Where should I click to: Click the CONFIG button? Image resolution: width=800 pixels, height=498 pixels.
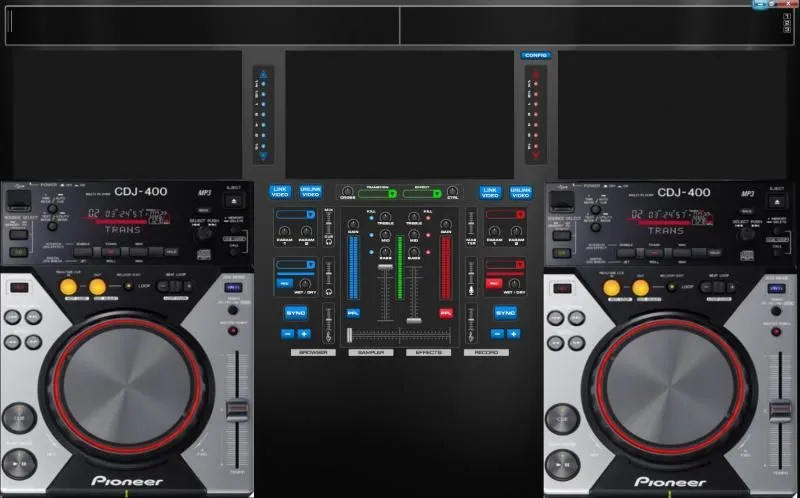[x=536, y=55]
